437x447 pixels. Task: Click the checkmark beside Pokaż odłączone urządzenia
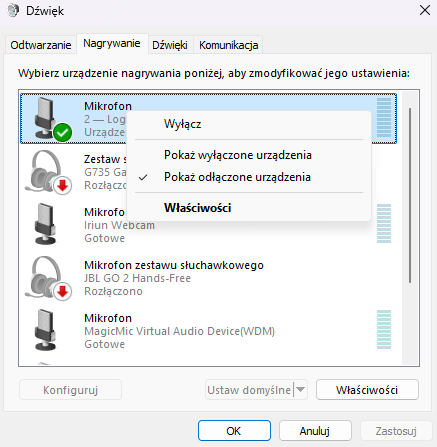[143, 177]
